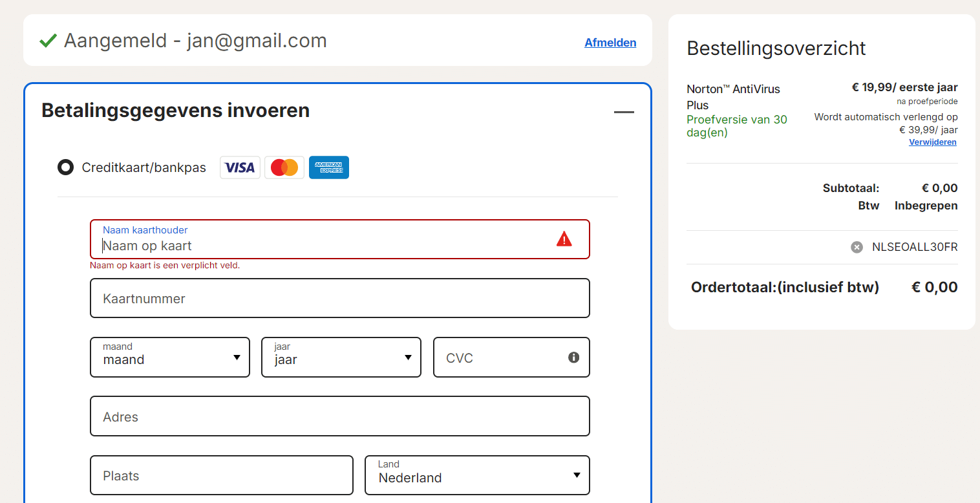The image size is (980, 503).
Task: Open the Land dropdown showing Nederland
Action: 478,475
